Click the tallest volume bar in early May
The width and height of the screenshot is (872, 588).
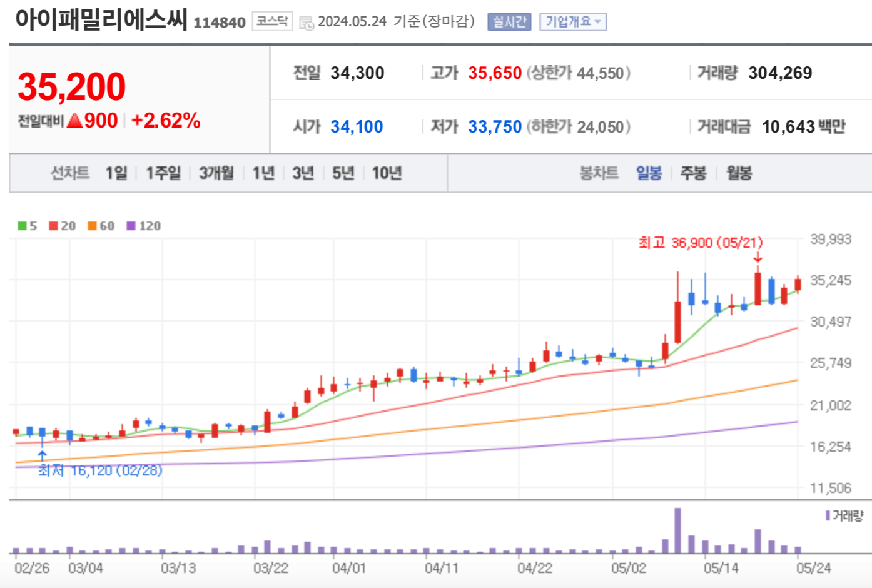[677, 530]
